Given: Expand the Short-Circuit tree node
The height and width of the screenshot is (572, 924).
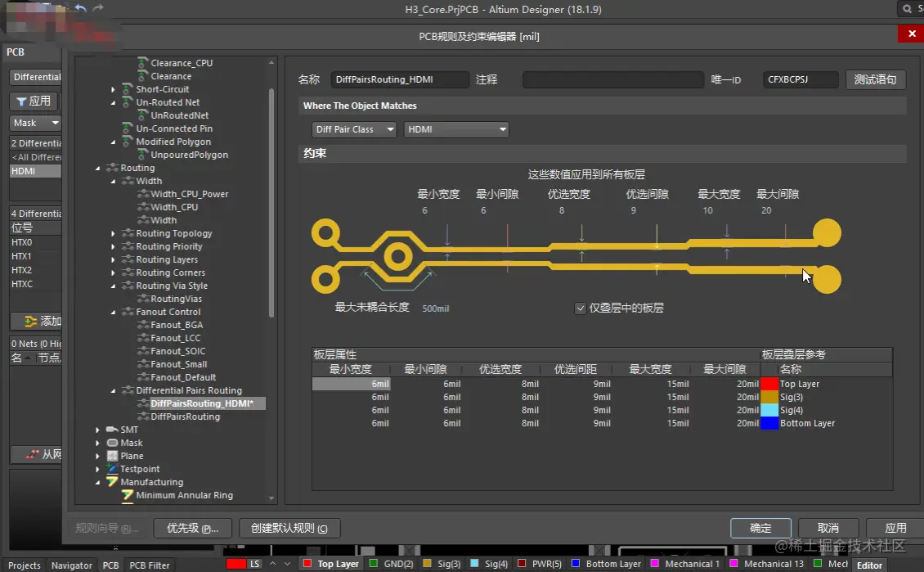Looking at the screenshot, I should (x=113, y=89).
